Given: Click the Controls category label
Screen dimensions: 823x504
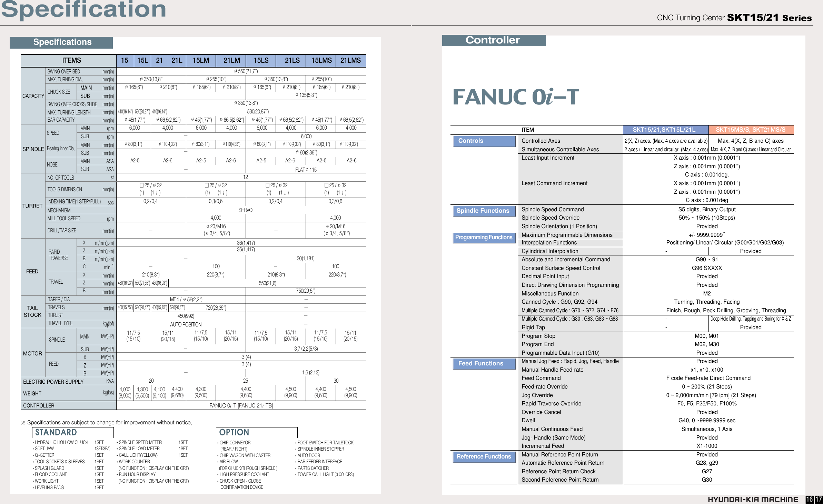Looking at the screenshot, I should [x=484, y=141].
